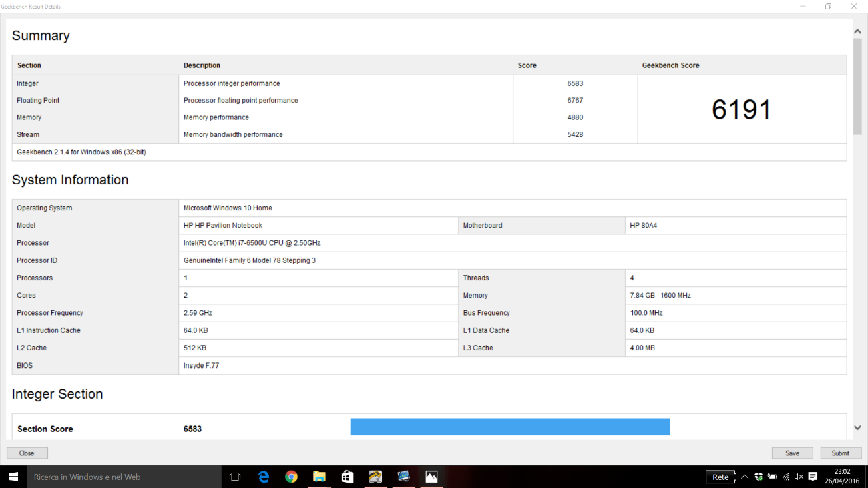Click the blue Integer section score bar
This screenshot has width=868, height=488.
click(x=510, y=427)
